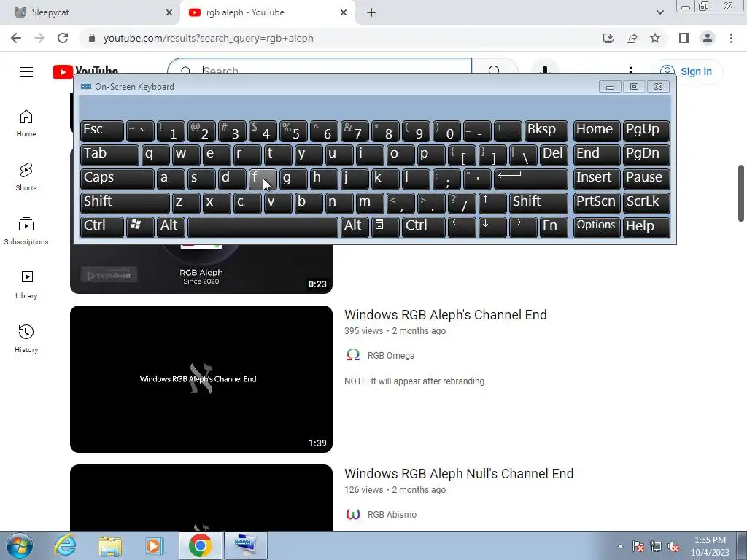Go to RGB Omega channel name
Viewport: 747px width, 560px height.
coord(391,356)
